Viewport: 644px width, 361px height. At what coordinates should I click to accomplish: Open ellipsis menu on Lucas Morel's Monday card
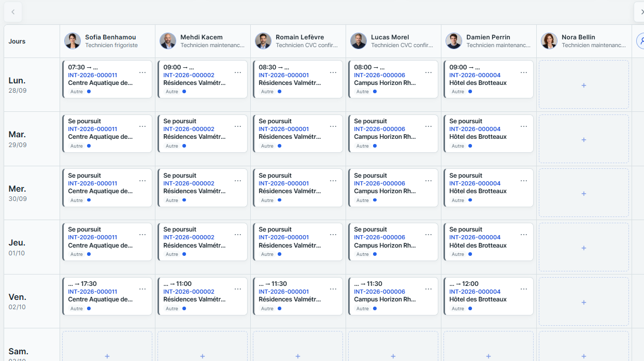tap(428, 72)
